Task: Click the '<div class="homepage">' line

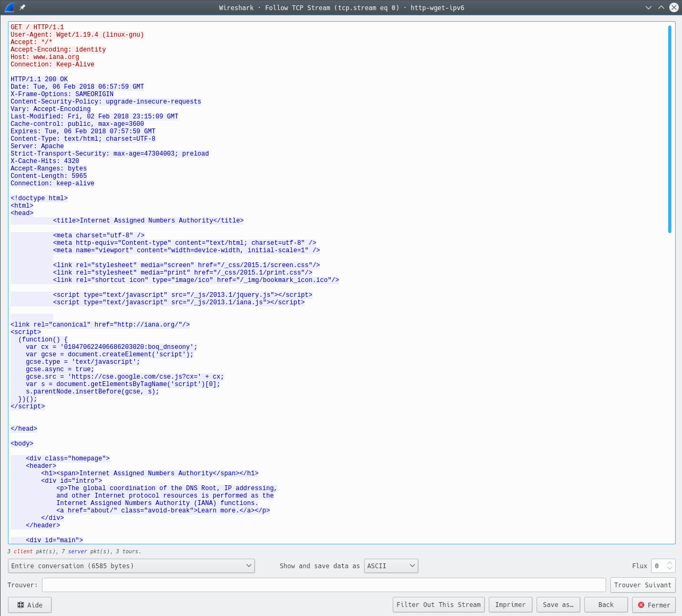Action: pyautogui.click(x=68, y=458)
